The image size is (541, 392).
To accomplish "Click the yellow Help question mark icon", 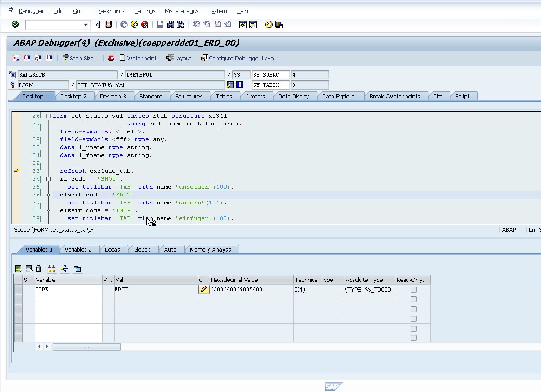I will (268, 25).
